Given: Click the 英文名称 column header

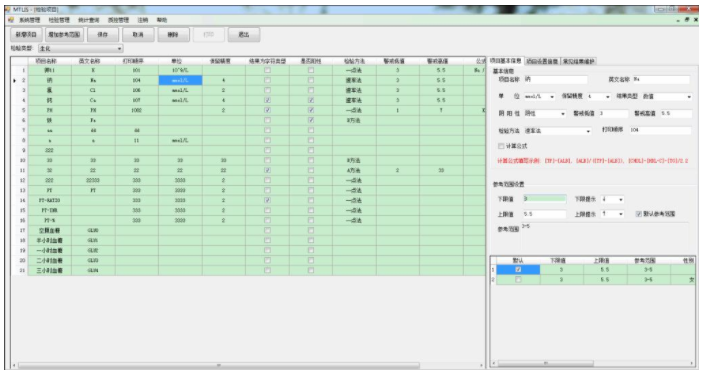Looking at the screenshot, I should coord(93,61).
